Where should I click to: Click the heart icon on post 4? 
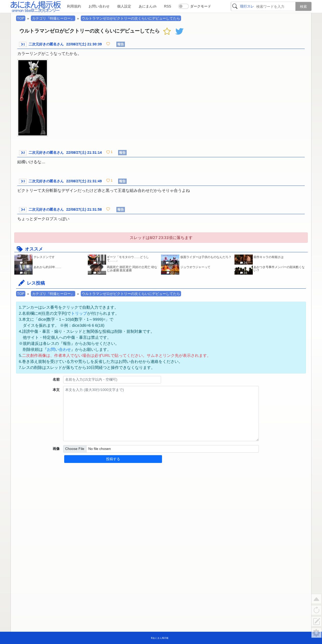pyautogui.click(x=108, y=209)
